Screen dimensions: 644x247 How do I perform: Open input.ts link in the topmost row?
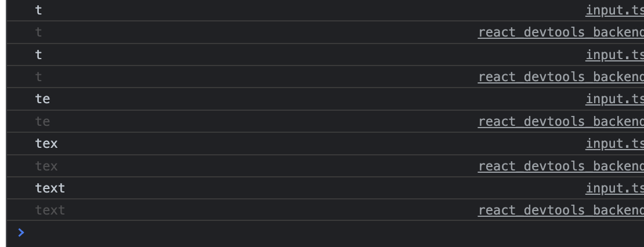pos(614,10)
